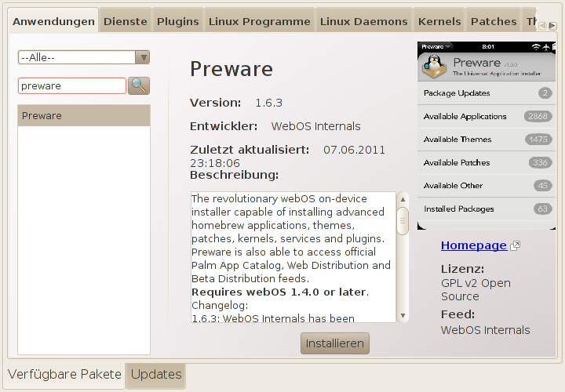Screen dimensions: 565x392
Task: Click the Preware penguin box icon
Action: 434,66
